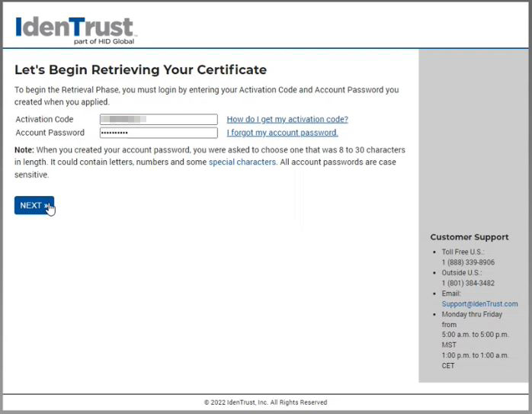Click the 'Account Password' field label
This screenshot has width=532, height=414.
click(x=50, y=133)
